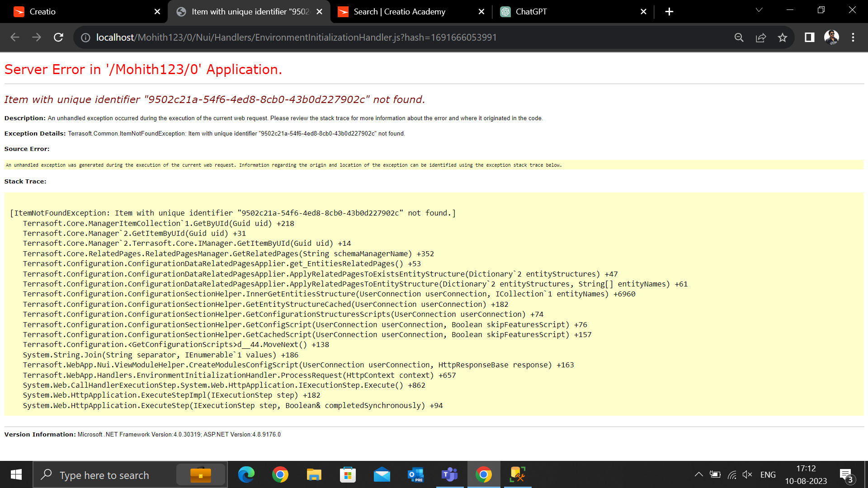Image resolution: width=868 pixels, height=488 pixels.
Task: Open Microsoft Teams from taskbar
Action: 450,475
